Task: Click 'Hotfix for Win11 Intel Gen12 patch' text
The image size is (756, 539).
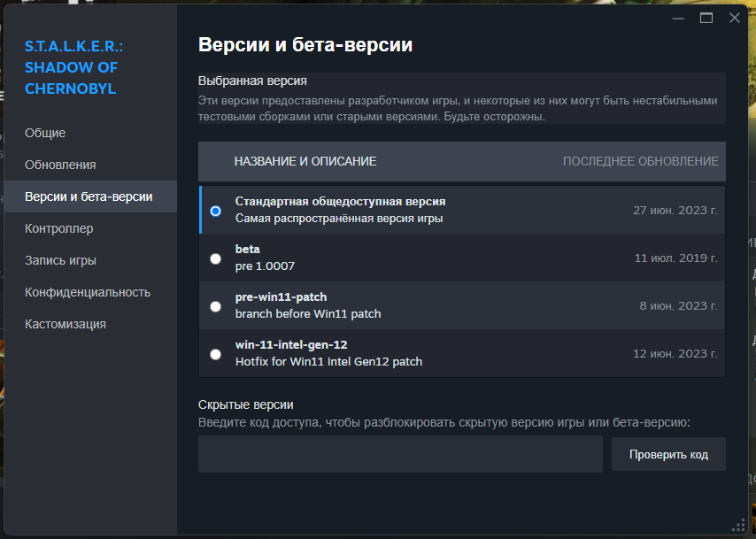Action: pos(328,362)
